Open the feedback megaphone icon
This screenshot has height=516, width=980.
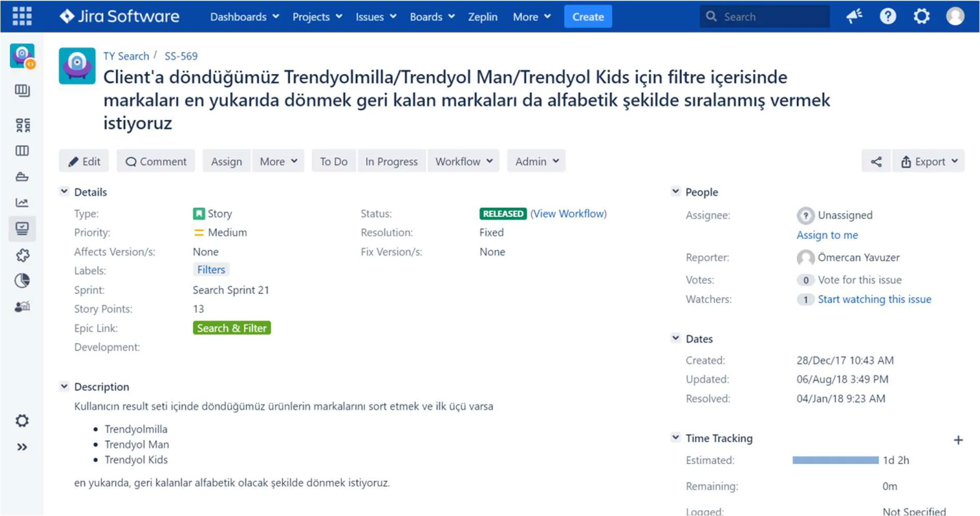(854, 17)
